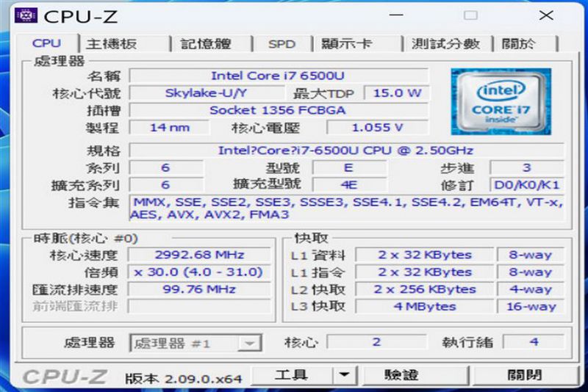The height and width of the screenshot is (392, 588).
Task: Click the Socket 1356 FCBGA value
Action: pos(279,110)
